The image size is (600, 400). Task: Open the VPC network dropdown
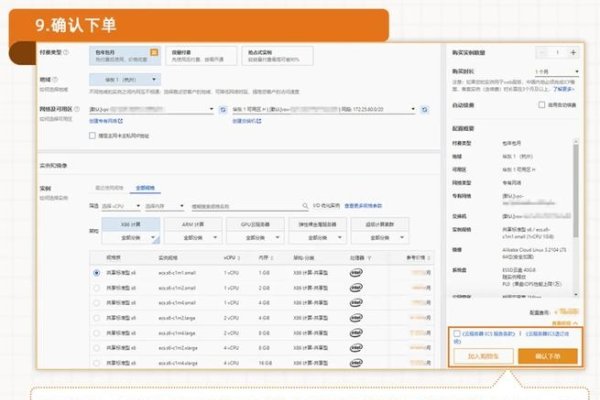152,109
